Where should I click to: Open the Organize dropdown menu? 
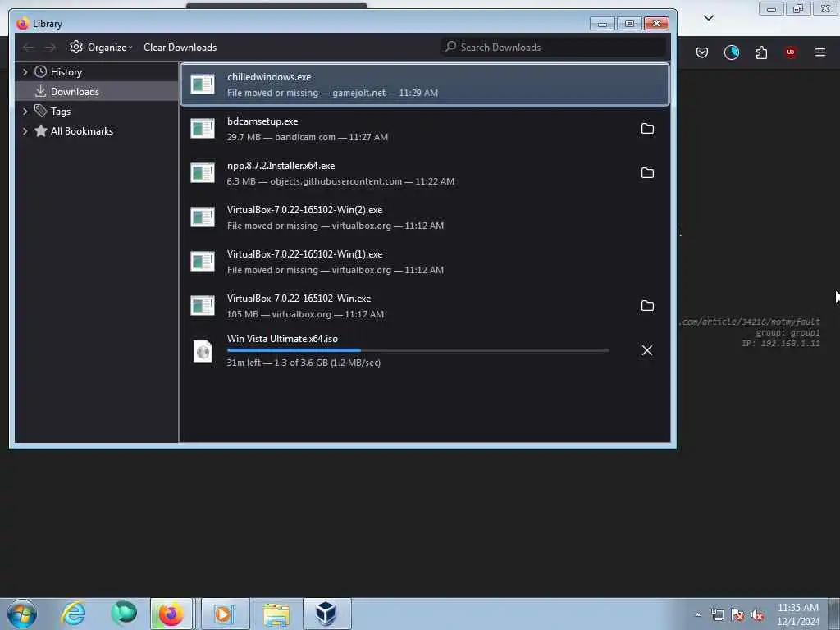point(101,48)
